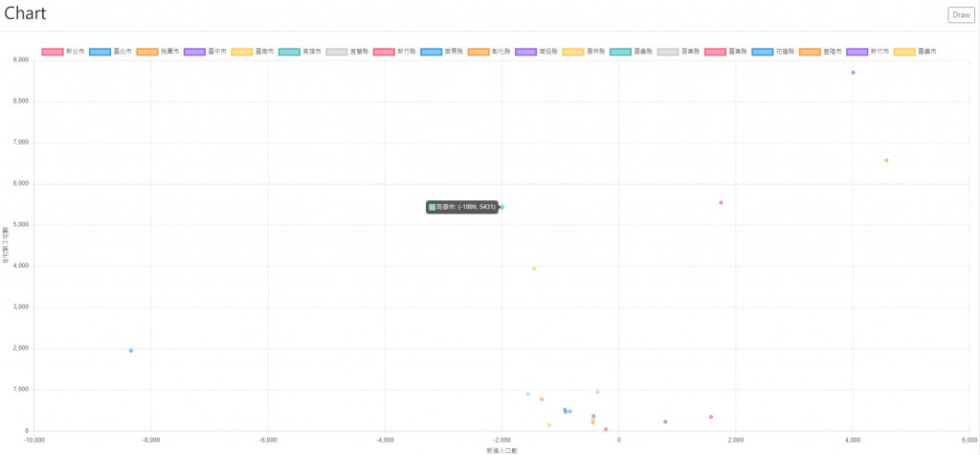980x455 pixels.
Task: Click the Draw button
Action: click(x=961, y=15)
